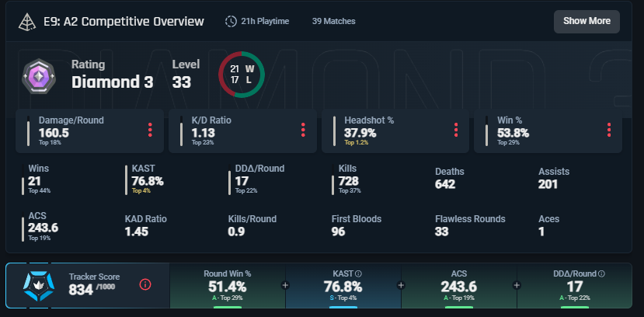Select the ACS 243.6 tile in score bar
The width and height of the screenshot is (644, 317).
coord(459,286)
